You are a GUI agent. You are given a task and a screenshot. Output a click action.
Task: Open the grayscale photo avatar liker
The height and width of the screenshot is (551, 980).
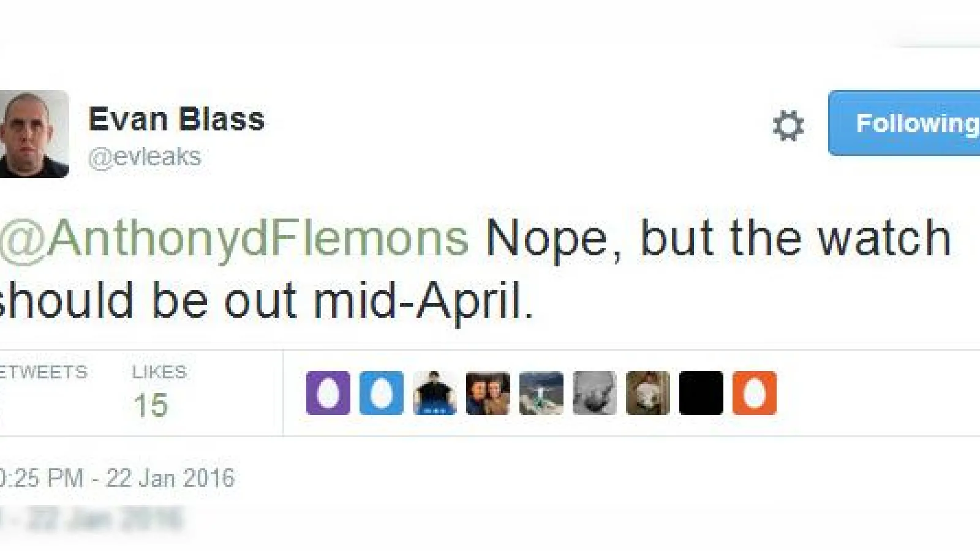595,393
